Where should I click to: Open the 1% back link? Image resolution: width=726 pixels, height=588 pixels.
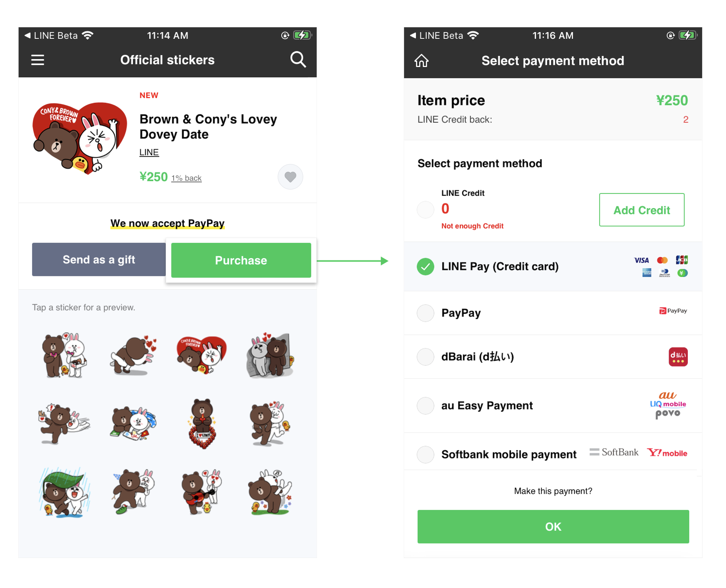(x=186, y=178)
